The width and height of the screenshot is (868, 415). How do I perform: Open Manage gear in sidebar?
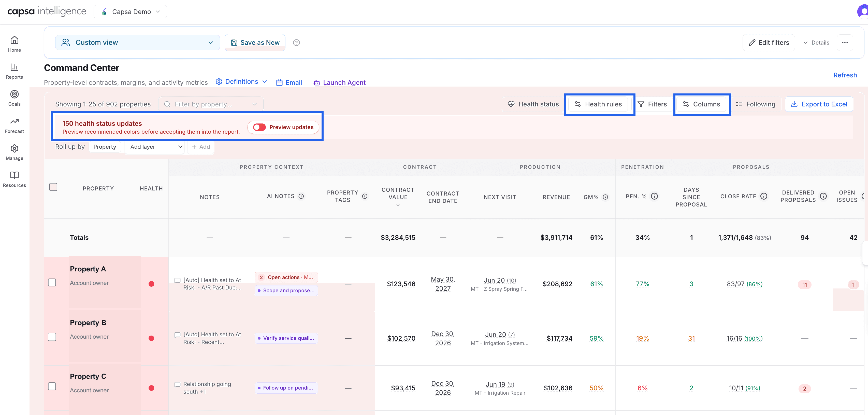coord(15,148)
